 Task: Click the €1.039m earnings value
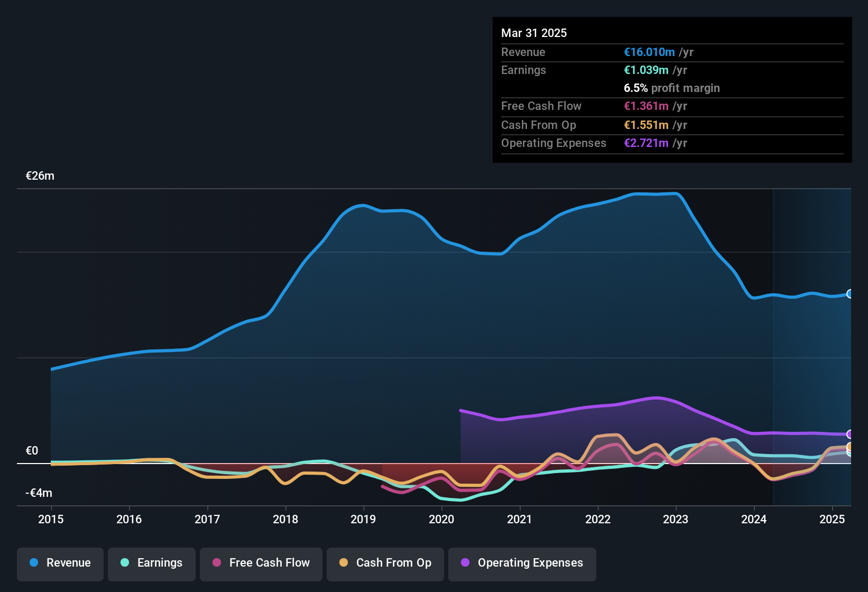coord(646,70)
